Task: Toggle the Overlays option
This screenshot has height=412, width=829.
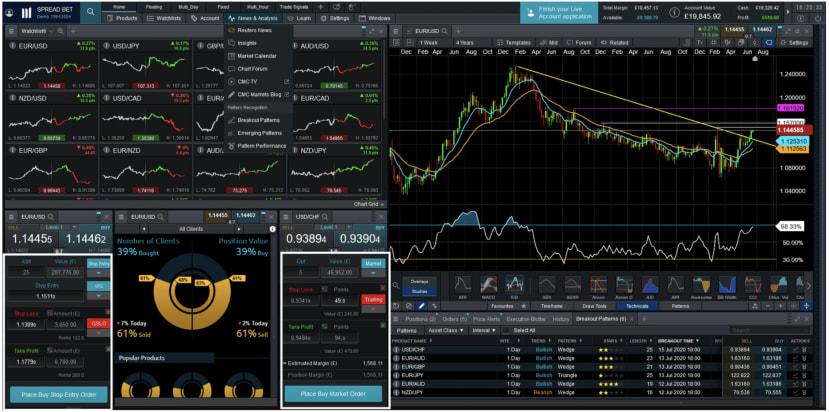Action: click(x=421, y=281)
